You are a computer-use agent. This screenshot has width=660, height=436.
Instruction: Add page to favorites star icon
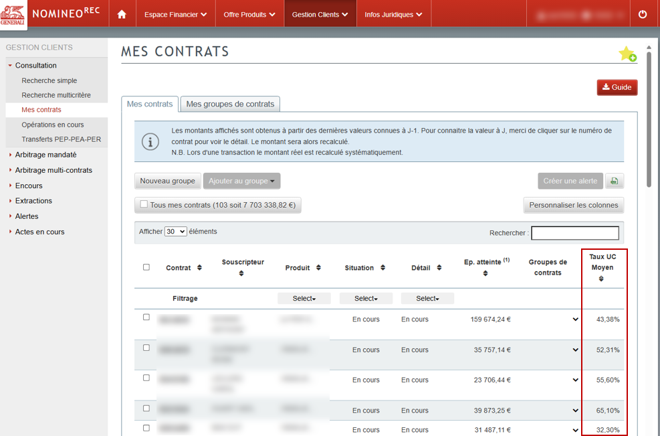627,54
